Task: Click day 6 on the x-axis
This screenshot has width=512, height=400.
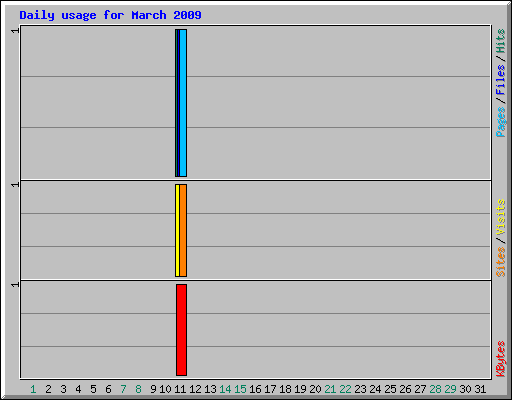Action: 108,389
